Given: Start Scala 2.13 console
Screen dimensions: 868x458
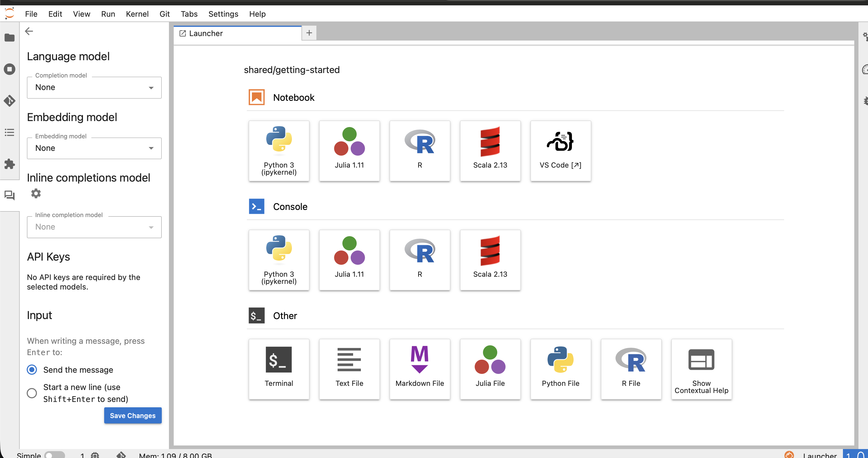Looking at the screenshot, I should [490, 260].
